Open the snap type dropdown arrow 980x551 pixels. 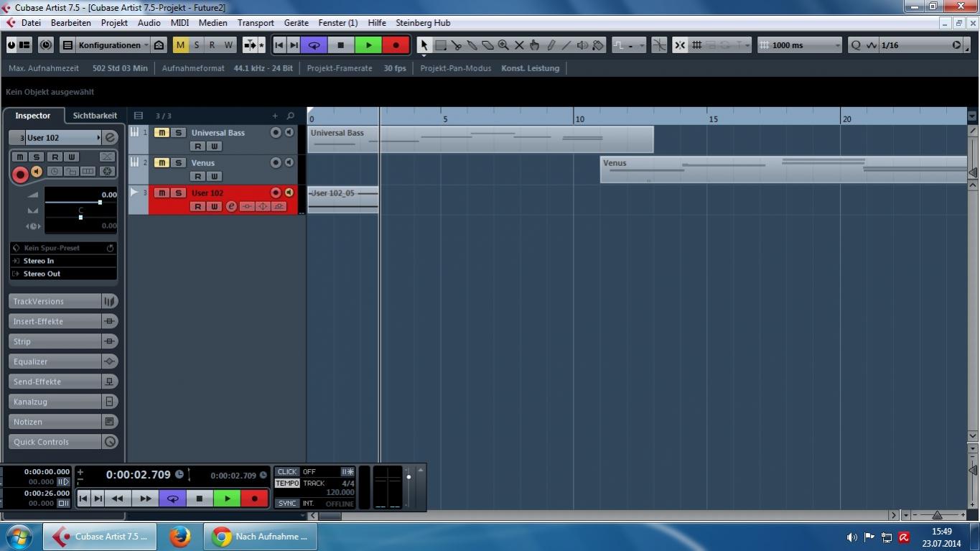tap(747, 45)
